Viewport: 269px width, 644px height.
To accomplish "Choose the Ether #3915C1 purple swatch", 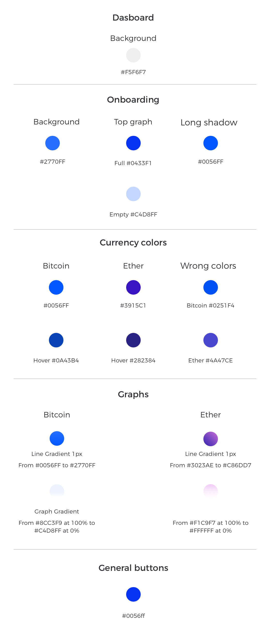I will coord(133,287).
